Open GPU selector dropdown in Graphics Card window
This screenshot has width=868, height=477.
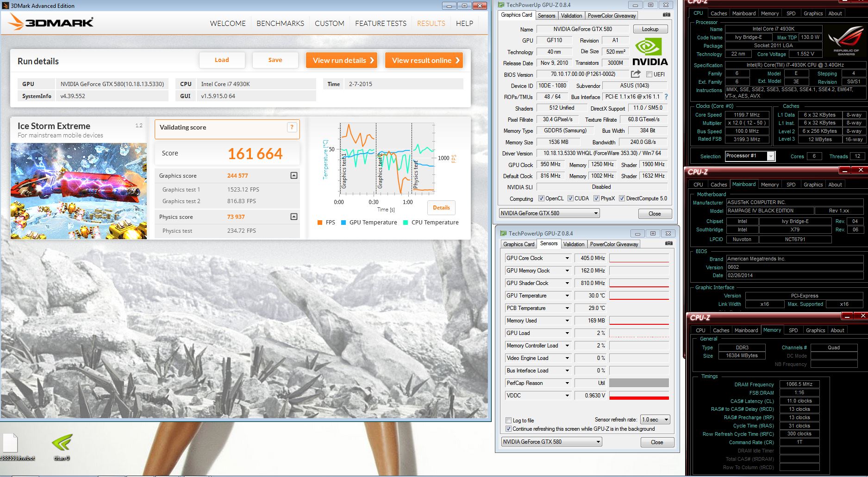click(x=549, y=213)
